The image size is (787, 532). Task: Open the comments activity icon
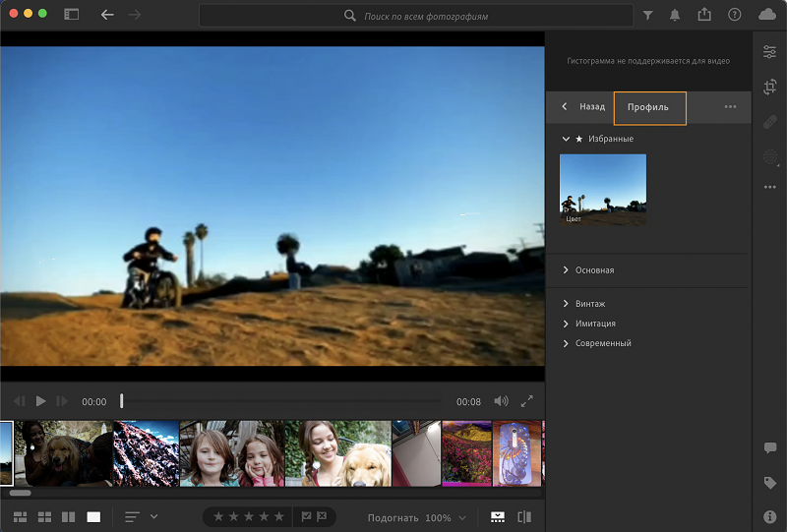769,447
